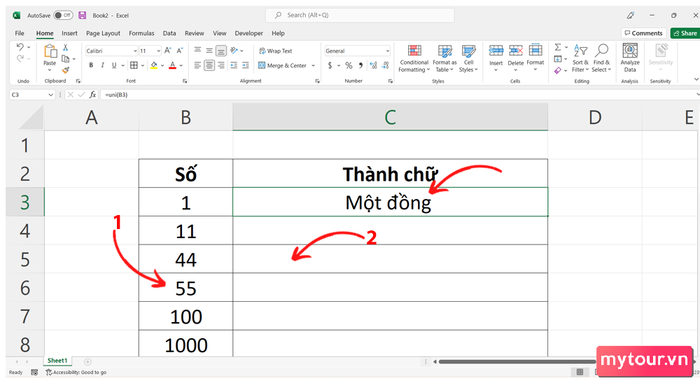
Task: Toggle Center horizontal alignment
Action: point(209,66)
